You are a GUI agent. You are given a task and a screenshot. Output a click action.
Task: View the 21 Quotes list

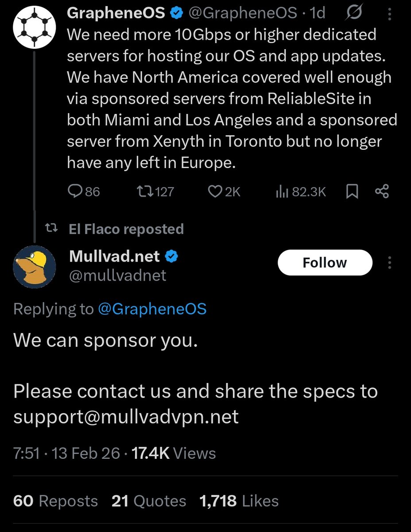tap(149, 501)
